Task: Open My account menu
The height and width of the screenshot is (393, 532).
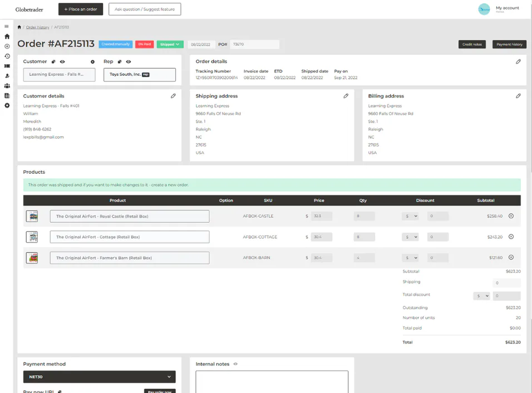Action: tap(507, 8)
